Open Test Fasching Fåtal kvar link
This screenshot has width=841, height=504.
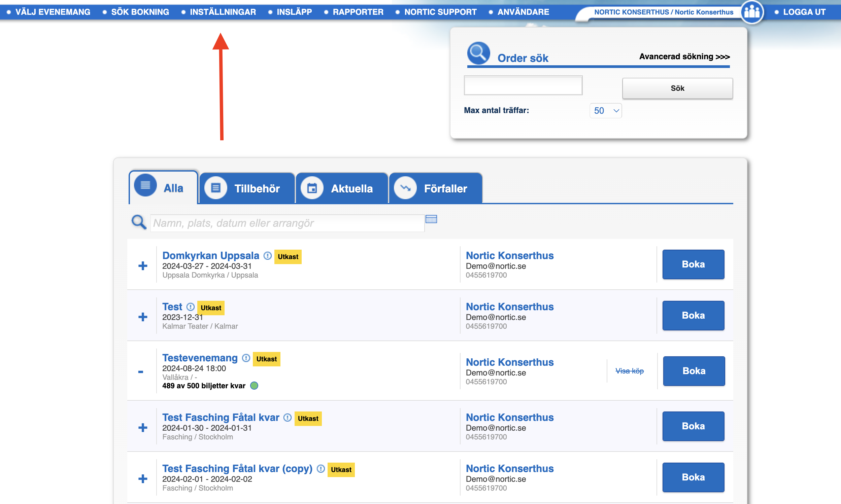pyautogui.click(x=221, y=418)
